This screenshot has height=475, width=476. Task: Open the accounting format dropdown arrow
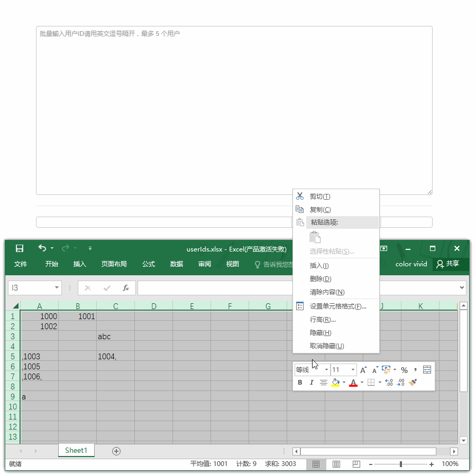395,370
